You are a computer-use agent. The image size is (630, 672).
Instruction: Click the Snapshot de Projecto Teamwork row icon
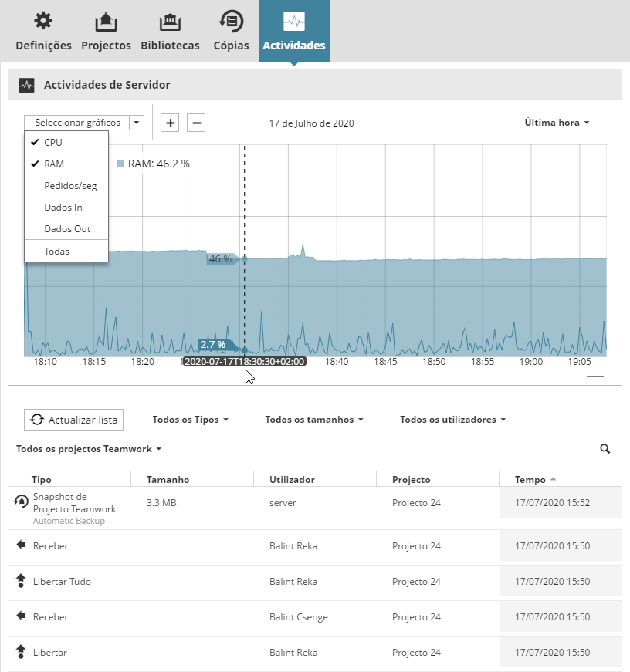(x=21, y=502)
